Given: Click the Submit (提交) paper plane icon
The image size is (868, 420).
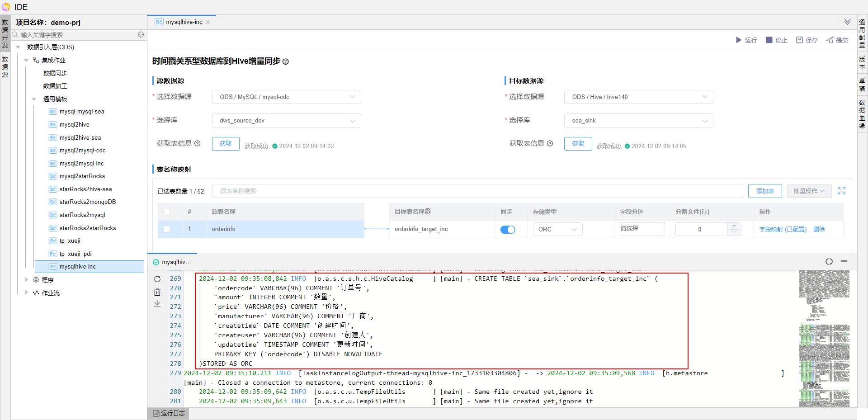Looking at the screenshot, I should click(x=830, y=40).
